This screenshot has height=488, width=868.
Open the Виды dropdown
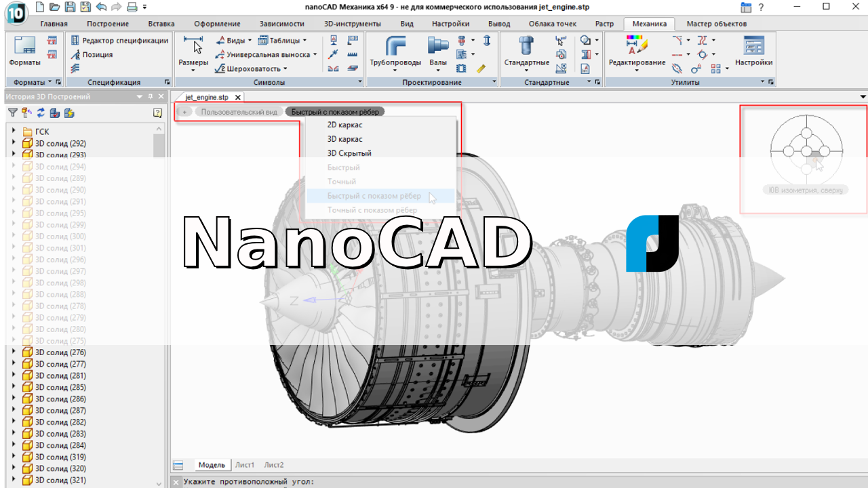tap(233, 41)
